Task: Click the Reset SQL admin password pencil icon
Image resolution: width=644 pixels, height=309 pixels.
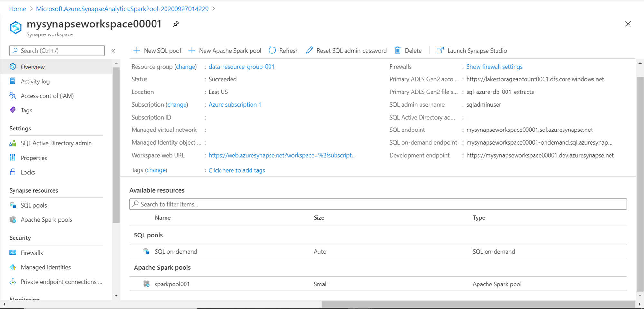Action: (x=309, y=51)
